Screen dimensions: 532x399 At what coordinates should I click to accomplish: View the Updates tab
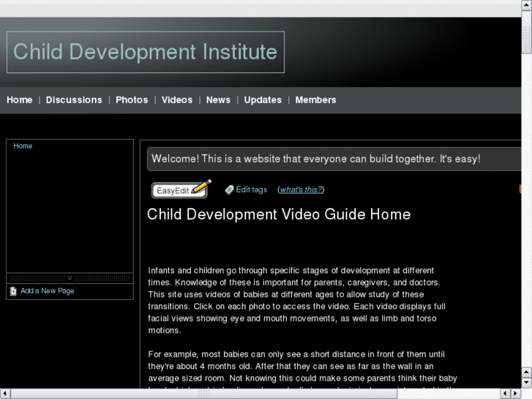coord(263,100)
